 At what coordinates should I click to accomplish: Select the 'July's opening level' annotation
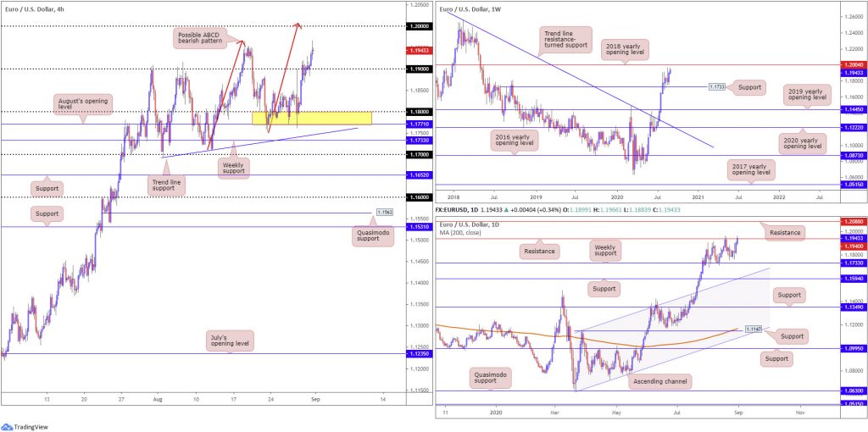point(230,340)
